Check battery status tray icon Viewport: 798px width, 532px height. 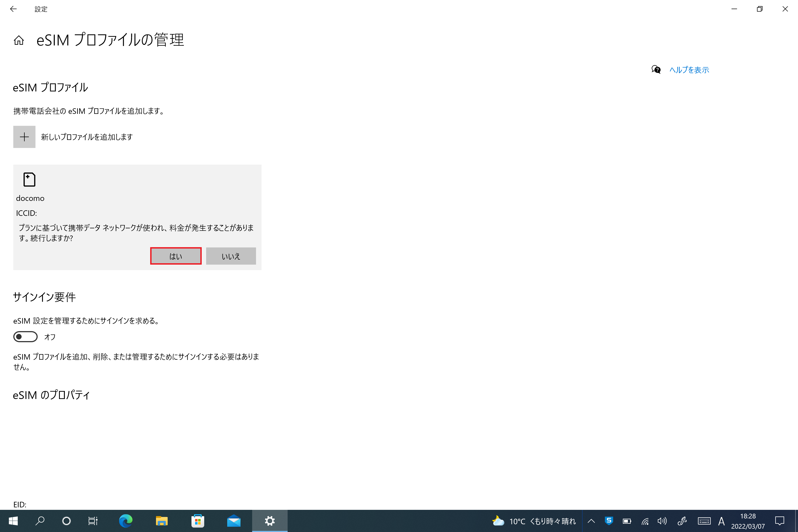(627, 521)
